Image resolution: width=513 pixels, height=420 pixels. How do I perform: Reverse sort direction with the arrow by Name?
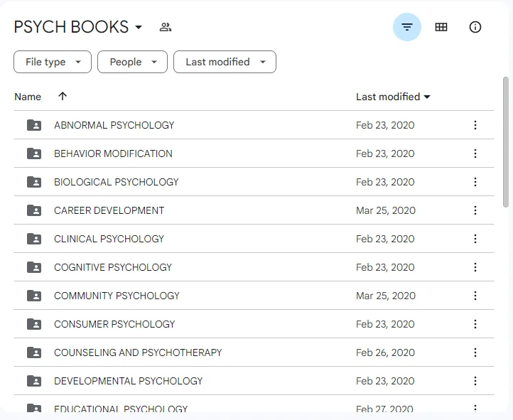click(63, 96)
